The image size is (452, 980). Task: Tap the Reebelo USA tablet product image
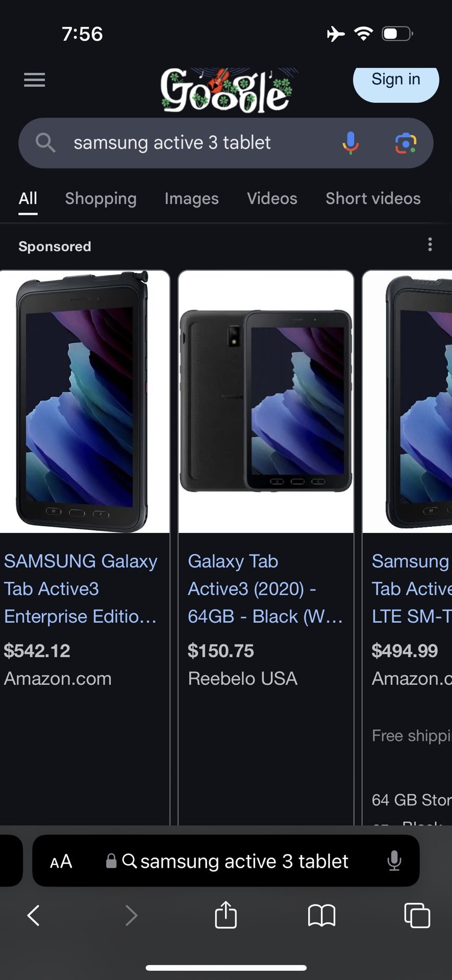(x=266, y=402)
